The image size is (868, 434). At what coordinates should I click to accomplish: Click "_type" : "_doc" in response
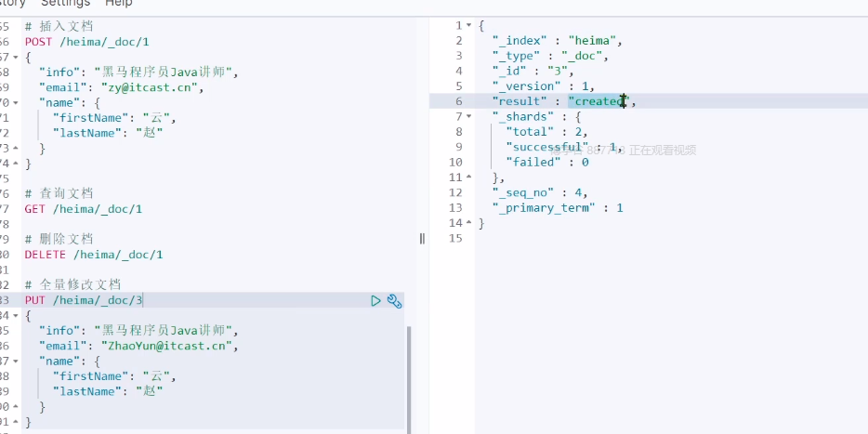(550, 56)
